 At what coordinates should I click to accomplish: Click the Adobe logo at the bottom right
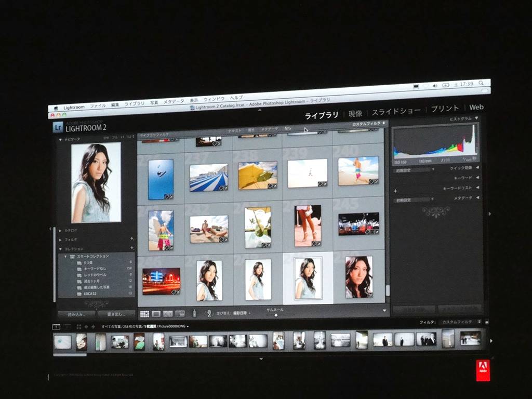[x=483, y=370]
